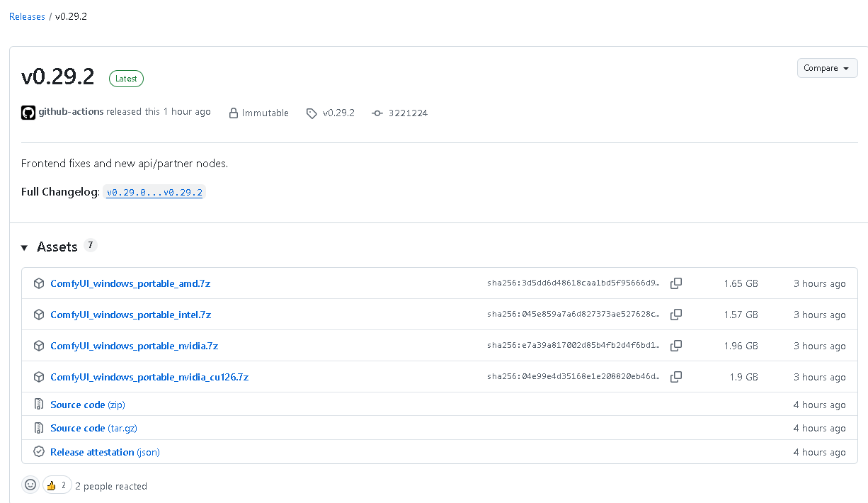The image size is (868, 503).
Task: Click sha256:e7a39a817002d85b4fb2d4f6bd1 hash text
Action: 573,346
